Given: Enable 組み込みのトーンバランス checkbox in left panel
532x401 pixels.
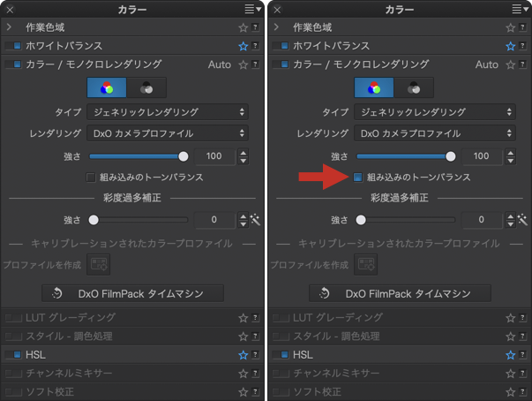Looking at the screenshot, I should (x=91, y=178).
